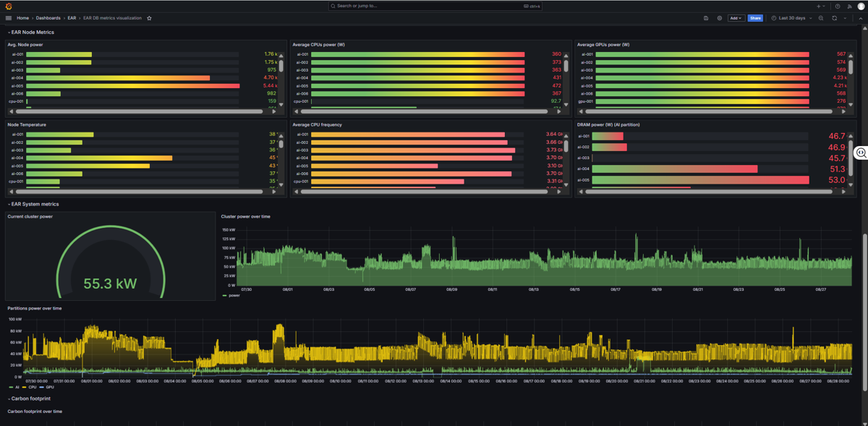The height and width of the screenshot is (426, 868).
Task: Toggle the CPU series in partitions legend
Action: click(x=30, y=387)
